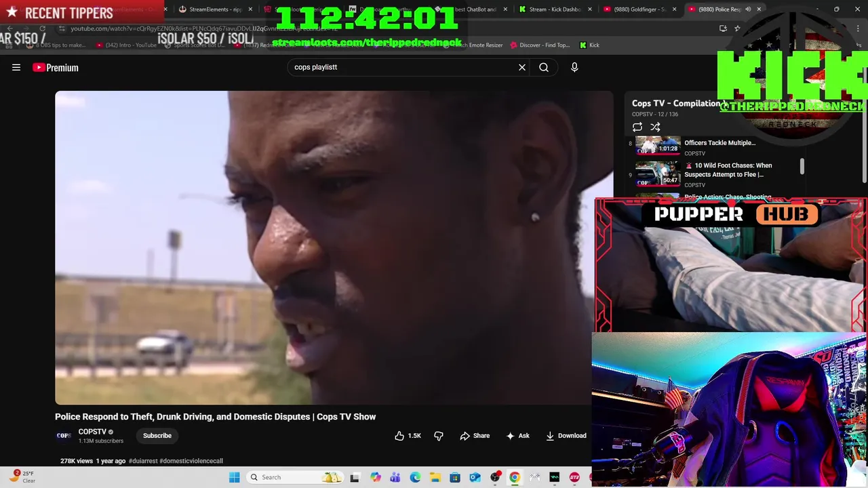Play 10 Wild Foot Chases thumbnail

point(658,174)
